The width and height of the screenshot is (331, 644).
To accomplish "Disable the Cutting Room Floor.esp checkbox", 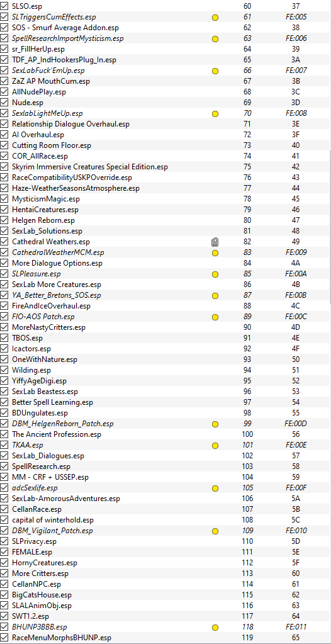I will (x=4, y=145).
